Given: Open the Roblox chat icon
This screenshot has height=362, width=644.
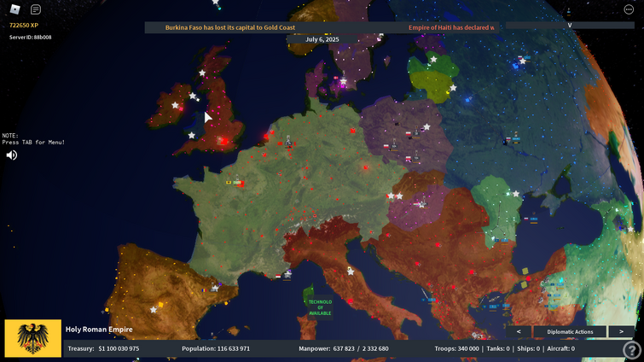Looking at the screenshot, I should tap(36, 9).
